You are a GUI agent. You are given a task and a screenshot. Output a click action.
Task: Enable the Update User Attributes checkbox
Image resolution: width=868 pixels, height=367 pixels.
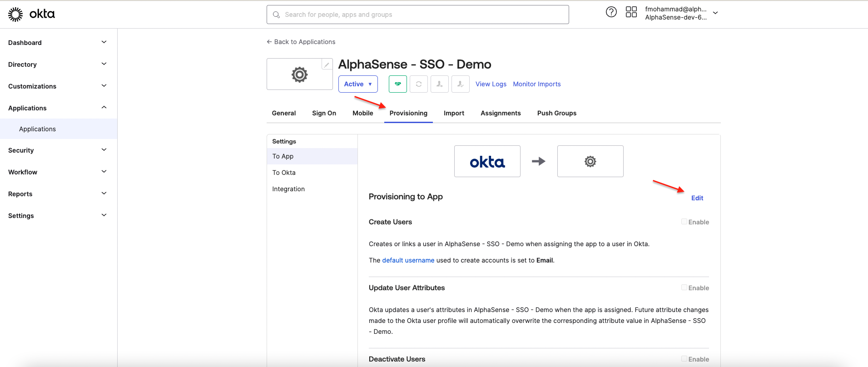pyautogui.click(x=684, y=288)
